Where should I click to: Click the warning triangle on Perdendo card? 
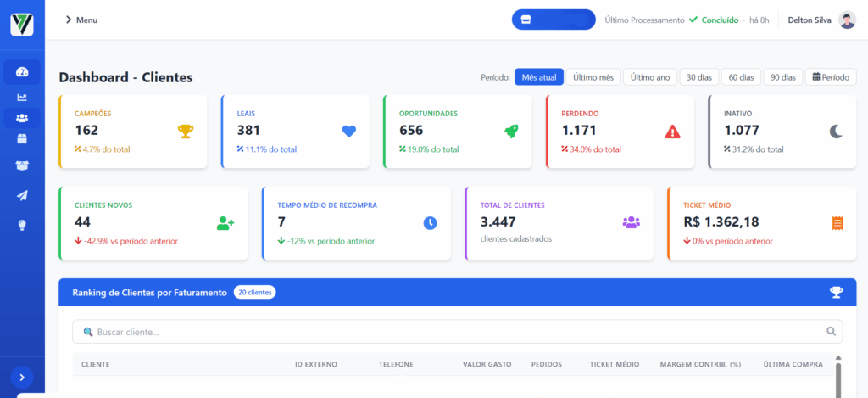click(x=672, y=131)
